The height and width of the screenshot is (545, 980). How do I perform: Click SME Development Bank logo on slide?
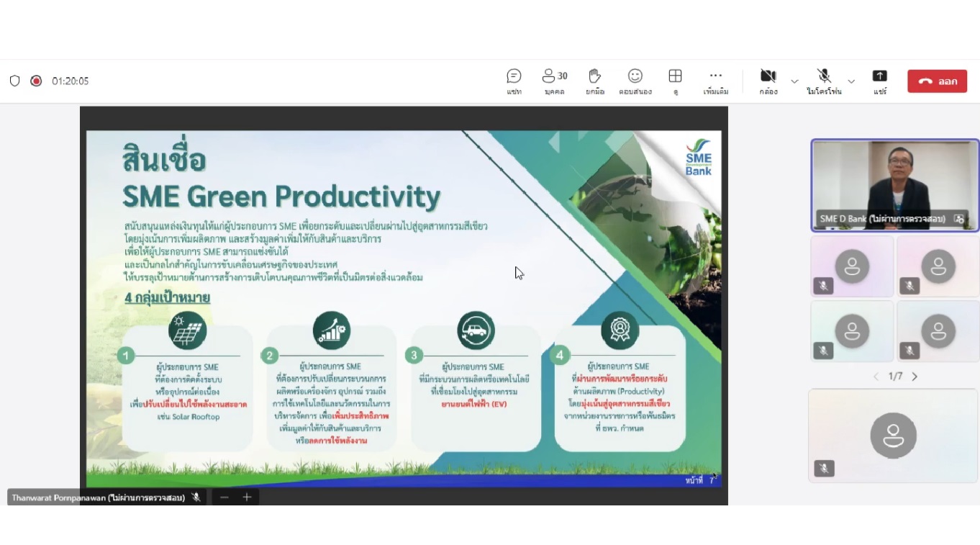click(x=698, y=157)
